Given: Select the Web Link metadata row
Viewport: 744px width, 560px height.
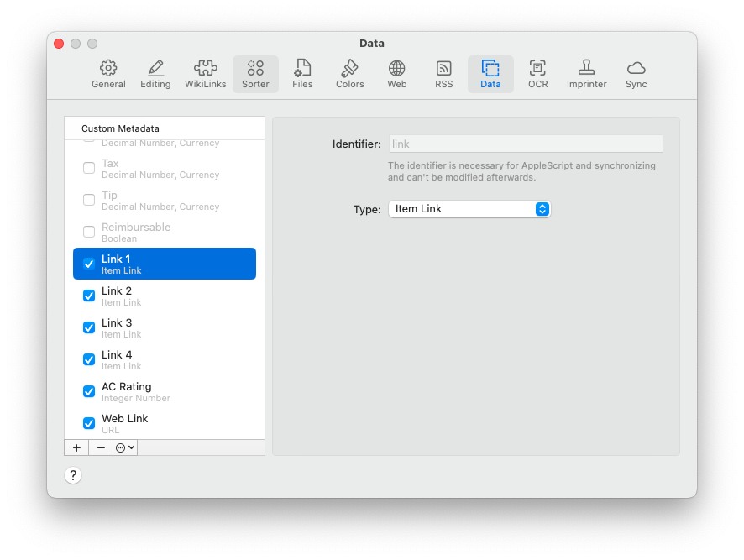Looking at the screenshot, I should coord(165,423).
